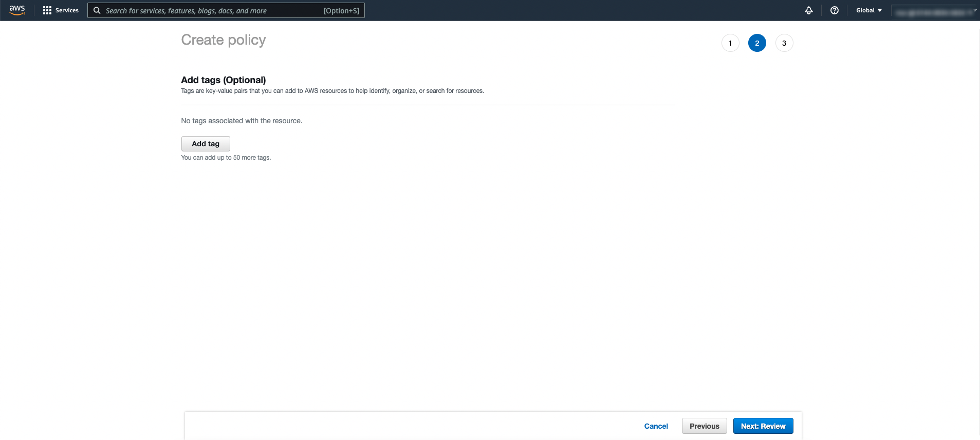980x440 pixels.
Task: Click the Services label in navbar
Action: coord(67,10)
